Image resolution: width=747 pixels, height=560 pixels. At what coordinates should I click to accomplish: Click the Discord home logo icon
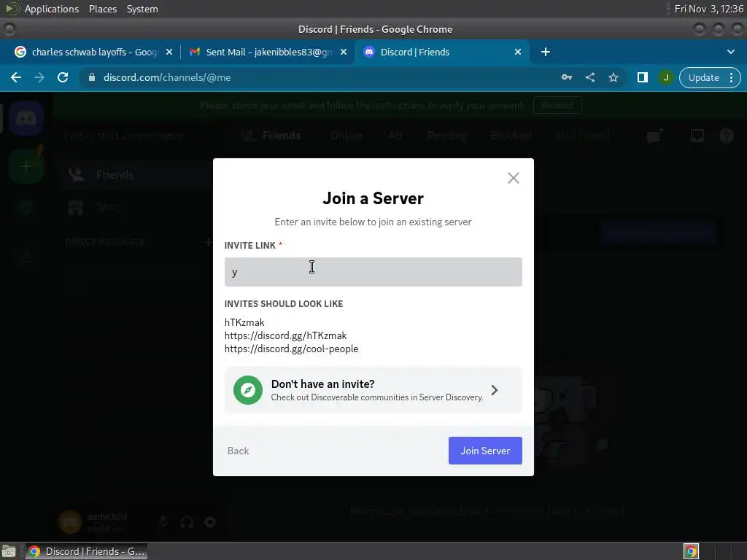click(26, 119)
